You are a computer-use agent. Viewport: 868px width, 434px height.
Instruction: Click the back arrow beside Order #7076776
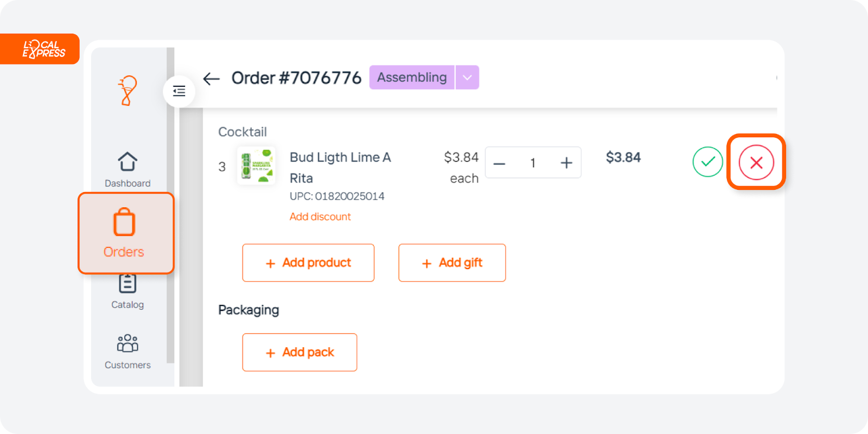pos(211,79)
